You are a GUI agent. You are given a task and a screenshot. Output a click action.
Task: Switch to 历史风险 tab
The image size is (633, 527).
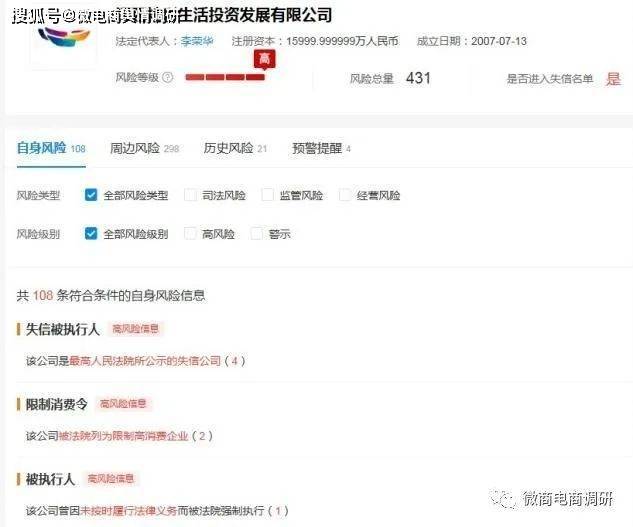(x=235, y=148)
